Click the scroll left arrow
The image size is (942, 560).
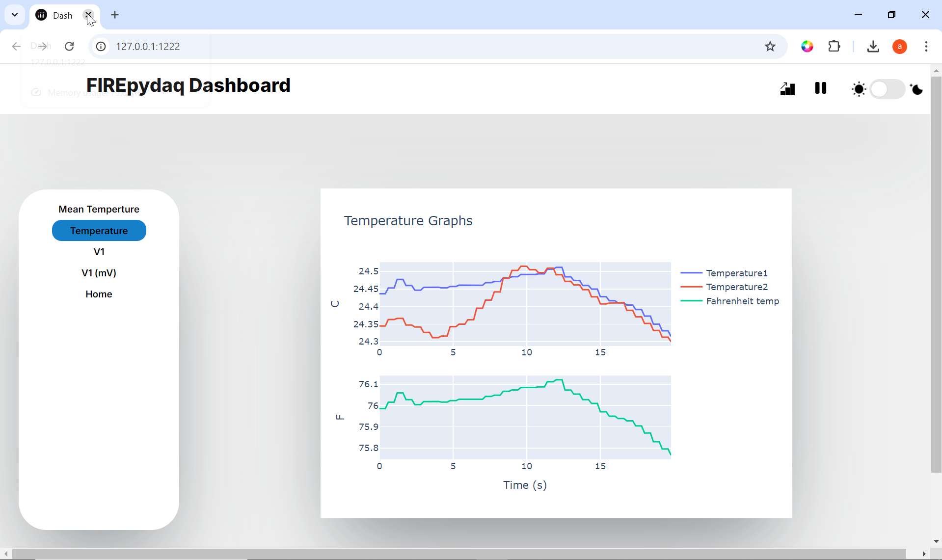6,554
